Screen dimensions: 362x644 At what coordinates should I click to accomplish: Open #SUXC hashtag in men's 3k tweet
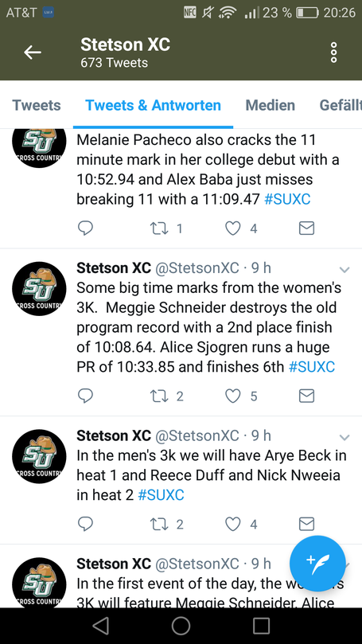point(161,495)
